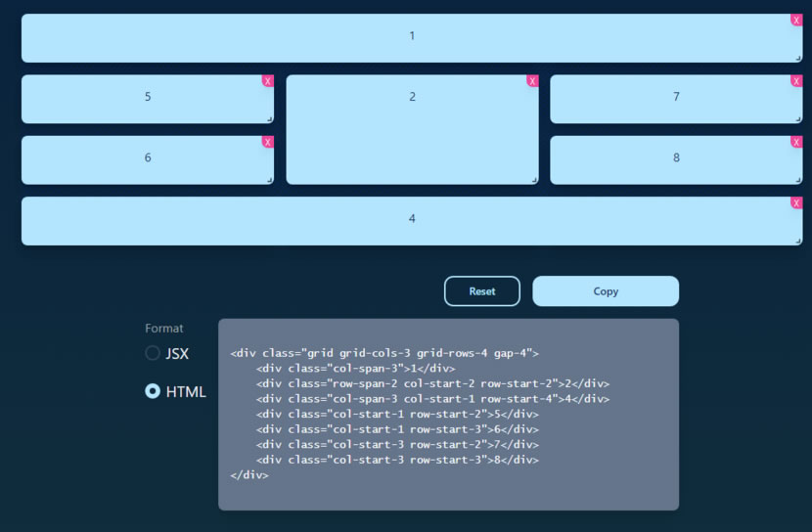Click the closing </div> code line
The image size is (812, 532).
(x=249, y=475)
